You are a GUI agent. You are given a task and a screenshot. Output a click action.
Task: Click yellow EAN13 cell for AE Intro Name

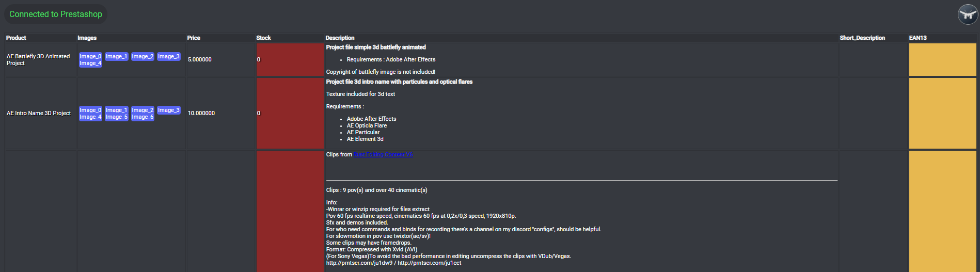coord(942,113)
